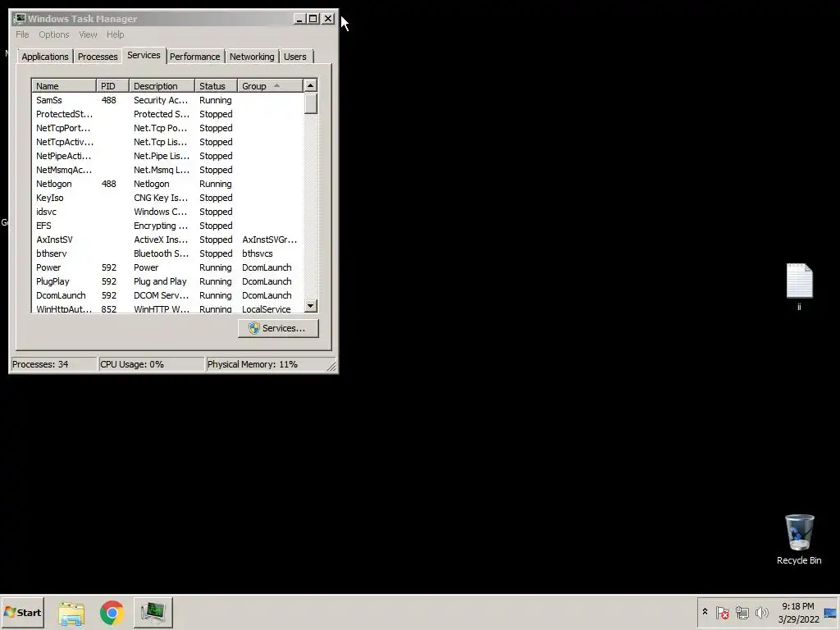Click the Task Manager title bar icon
This screenshot has width=840, height=630.
[20, 19]
